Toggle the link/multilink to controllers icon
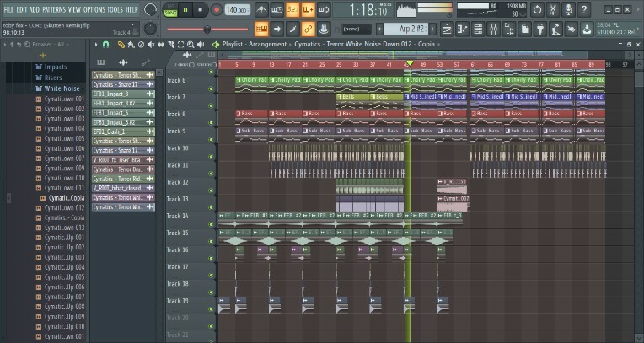This screenshot has width=644, height=343. (308, 29)
